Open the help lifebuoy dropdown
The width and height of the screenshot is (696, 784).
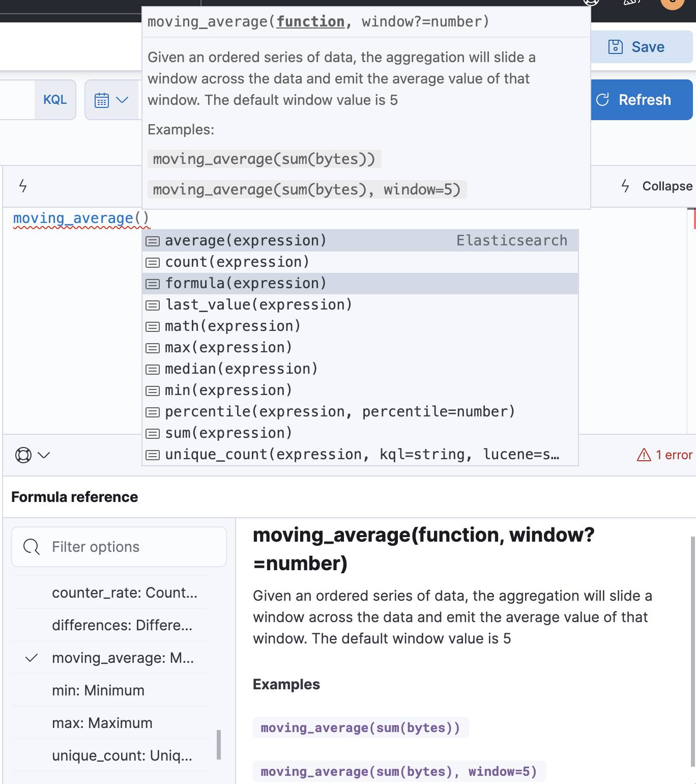pos(32,455)
